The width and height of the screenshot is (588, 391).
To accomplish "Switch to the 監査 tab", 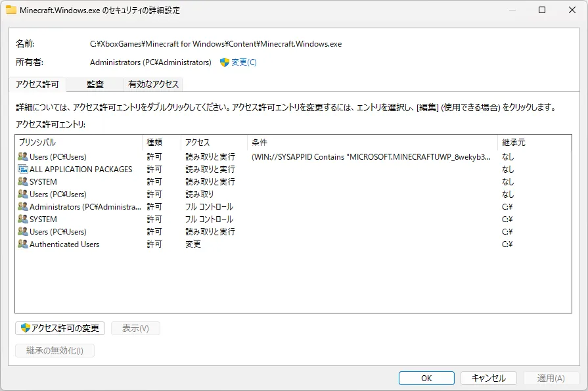I will (x=95, y=84).
